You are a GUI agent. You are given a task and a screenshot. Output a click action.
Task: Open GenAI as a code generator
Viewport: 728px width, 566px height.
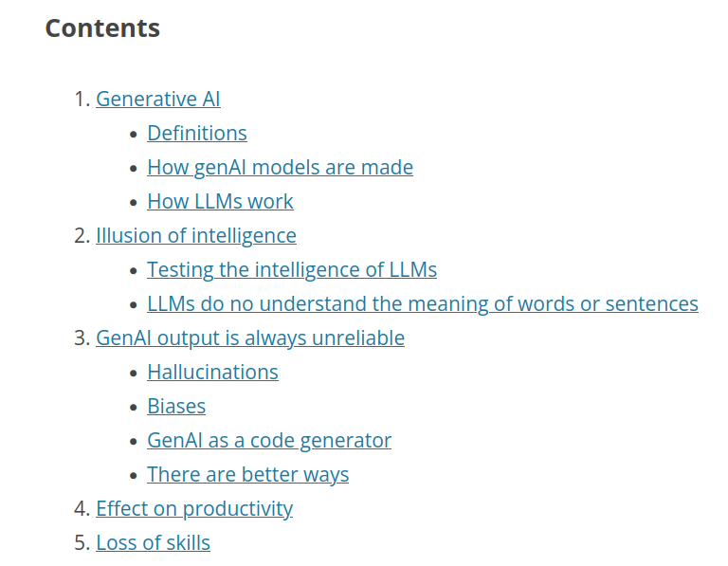click(268, 440)
